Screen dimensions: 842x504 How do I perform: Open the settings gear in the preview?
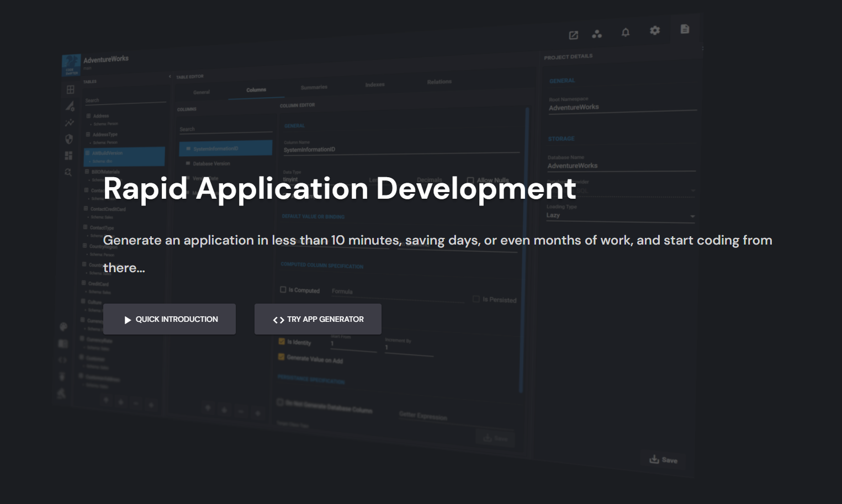(655, 30)
